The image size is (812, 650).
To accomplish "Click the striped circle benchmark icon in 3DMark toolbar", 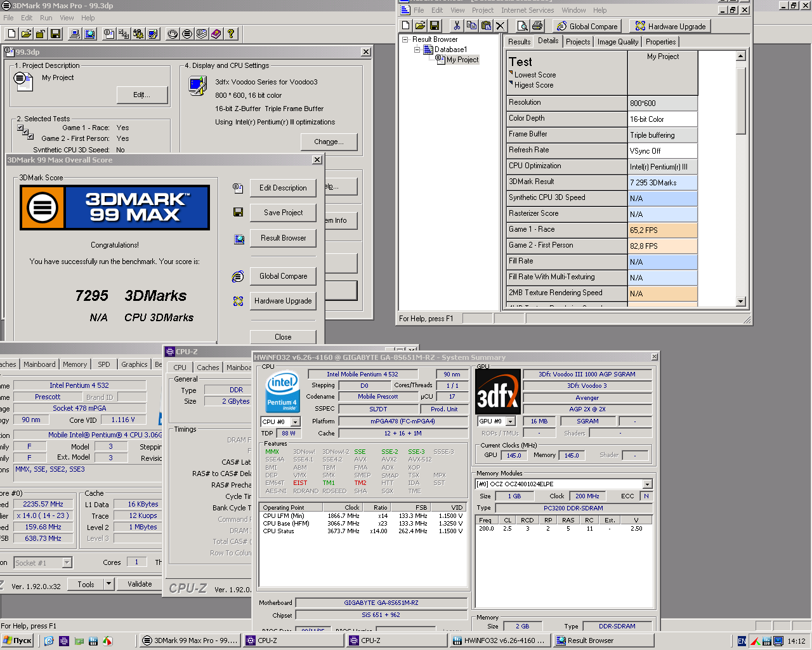I will tap(187, 34).
